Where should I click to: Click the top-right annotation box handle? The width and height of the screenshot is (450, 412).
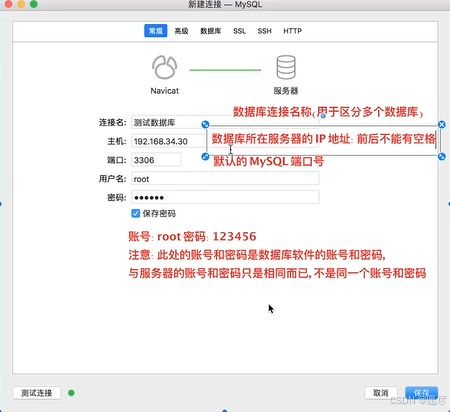[441, 125]
